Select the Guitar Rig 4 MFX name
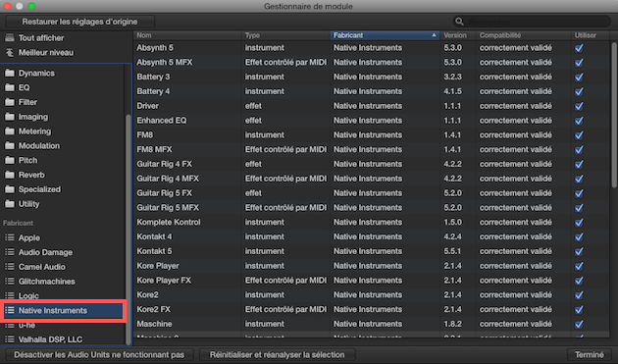 click(168, 179)
